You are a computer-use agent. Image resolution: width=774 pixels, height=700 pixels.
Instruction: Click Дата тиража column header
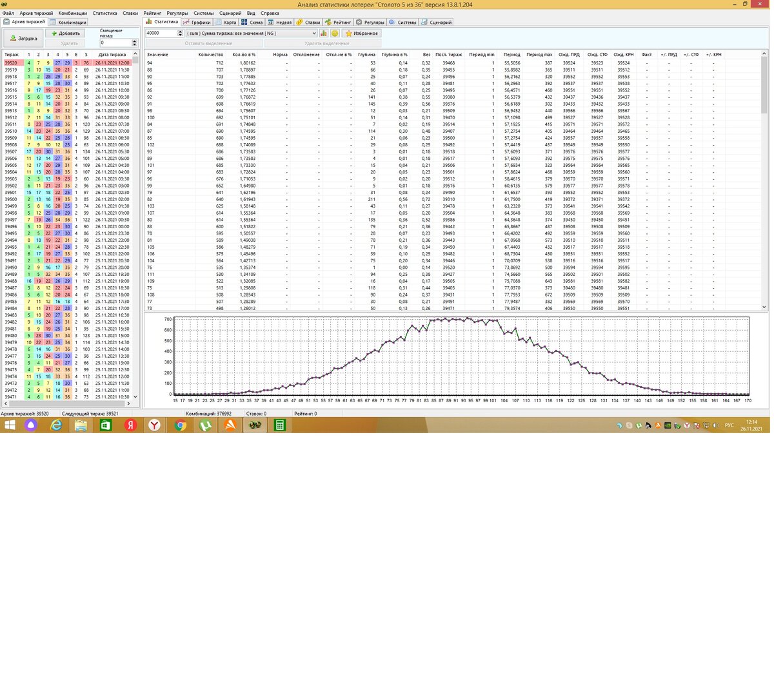[x=112, y=55]
